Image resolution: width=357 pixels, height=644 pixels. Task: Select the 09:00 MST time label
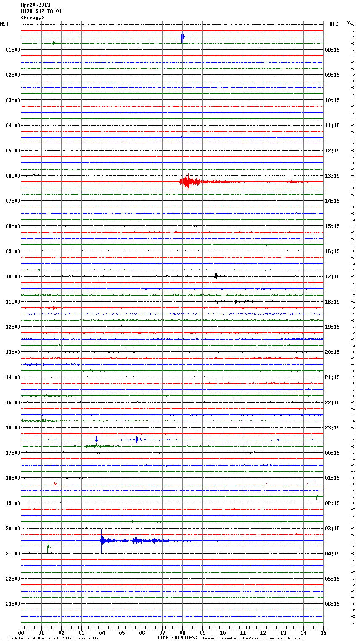[x=13, y=251]
